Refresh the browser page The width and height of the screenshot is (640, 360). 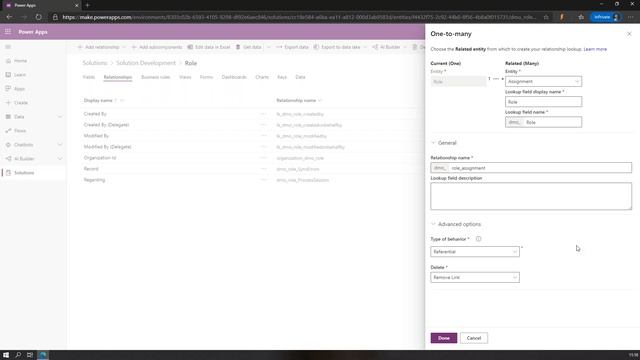(38, 17)
